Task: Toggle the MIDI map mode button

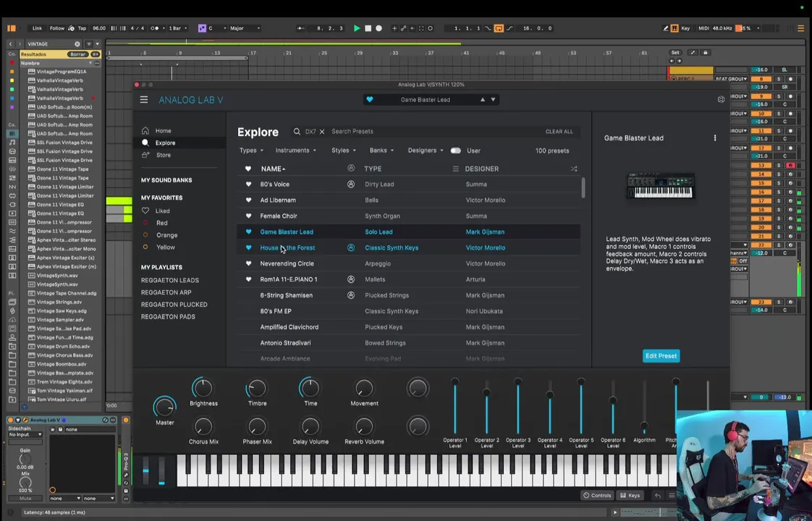Action: [703, 28]
